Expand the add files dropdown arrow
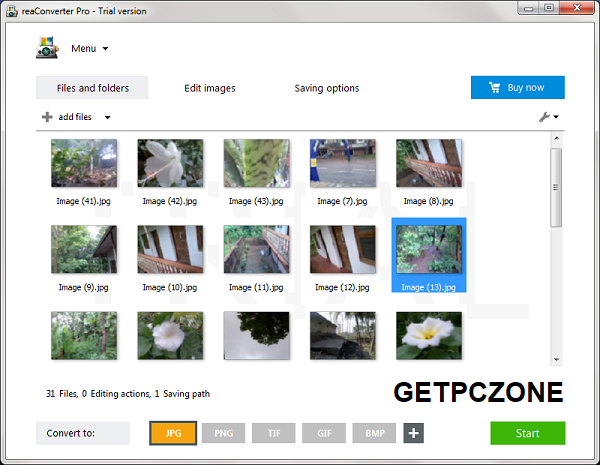This screenshot has height=465, width=600. point(108,117)
